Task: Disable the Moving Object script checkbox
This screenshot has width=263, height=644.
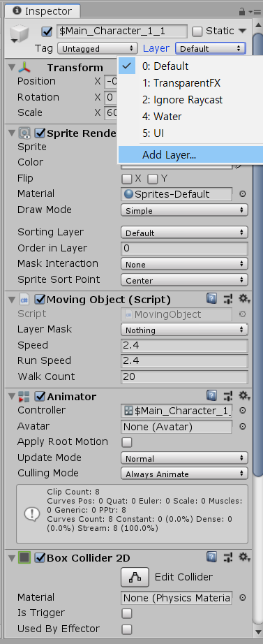Action: click(x=40, y=300)
